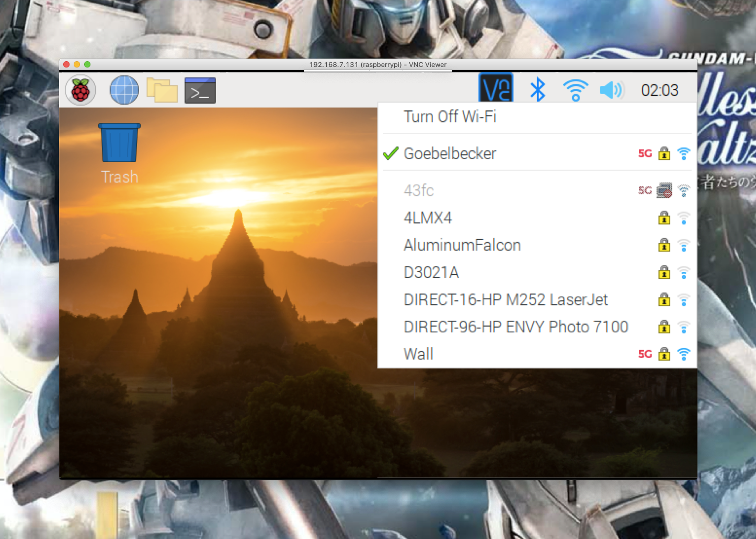This screenshot has width=756, height=539.
Task: Launch the Terminal from the panel
Action: 200,90
